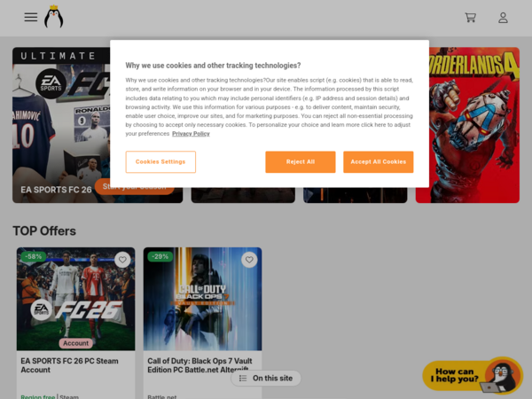Click the list icon in On this site

pyautogui.click(x=243, y=379)
